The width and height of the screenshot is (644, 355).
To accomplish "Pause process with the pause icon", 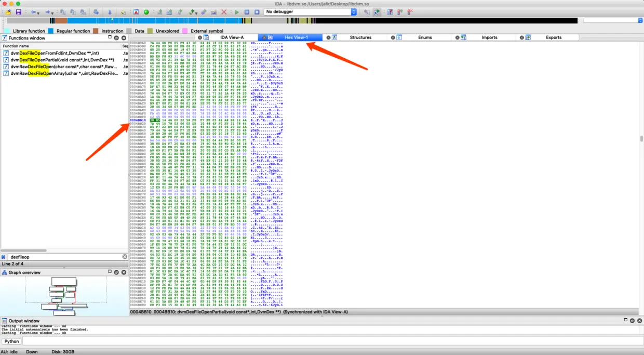I will tap(247, 11).
